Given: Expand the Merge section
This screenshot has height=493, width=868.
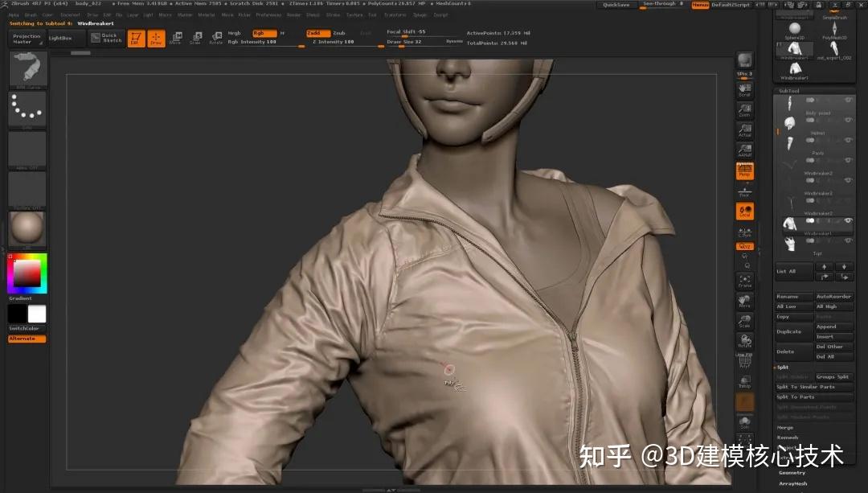Looking at the screenshot, I should (x=785, y=428).
